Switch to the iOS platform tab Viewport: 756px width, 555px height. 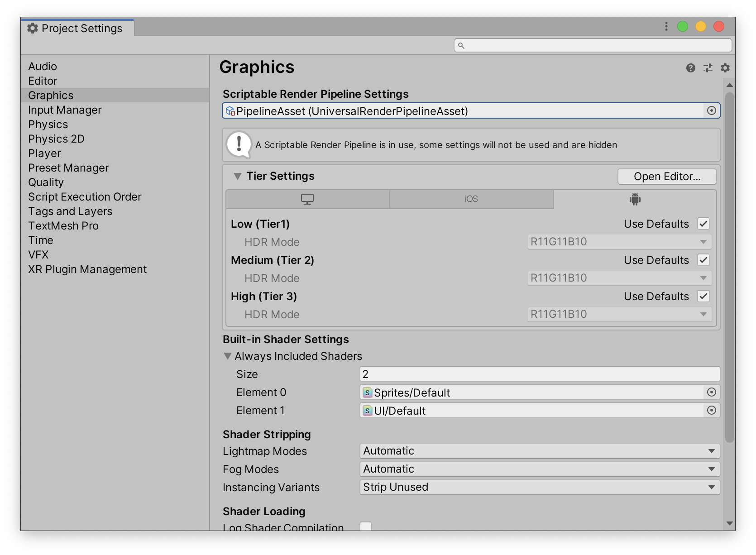click(x=471, y=199)
